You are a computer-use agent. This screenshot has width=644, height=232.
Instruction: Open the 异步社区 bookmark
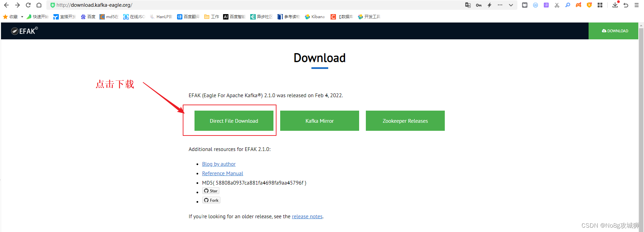pos(261,17)
